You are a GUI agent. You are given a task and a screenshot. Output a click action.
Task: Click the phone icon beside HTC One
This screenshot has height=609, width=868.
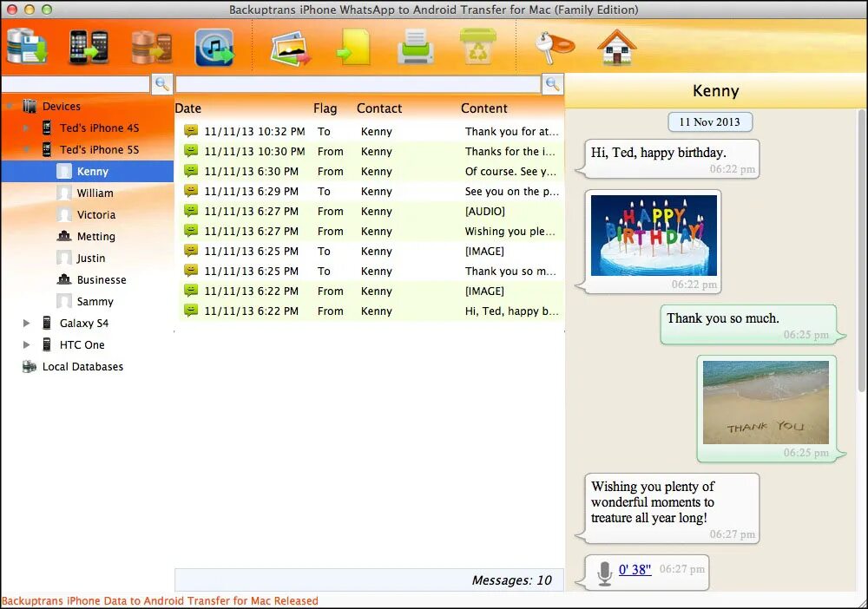(x=47, y=344)
